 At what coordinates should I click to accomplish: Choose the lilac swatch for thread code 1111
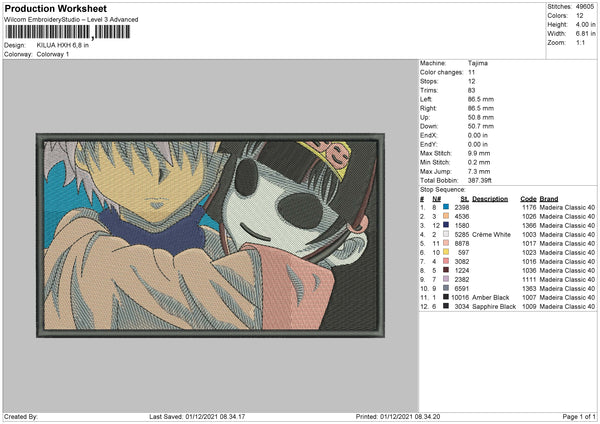[x=446, y=279]
